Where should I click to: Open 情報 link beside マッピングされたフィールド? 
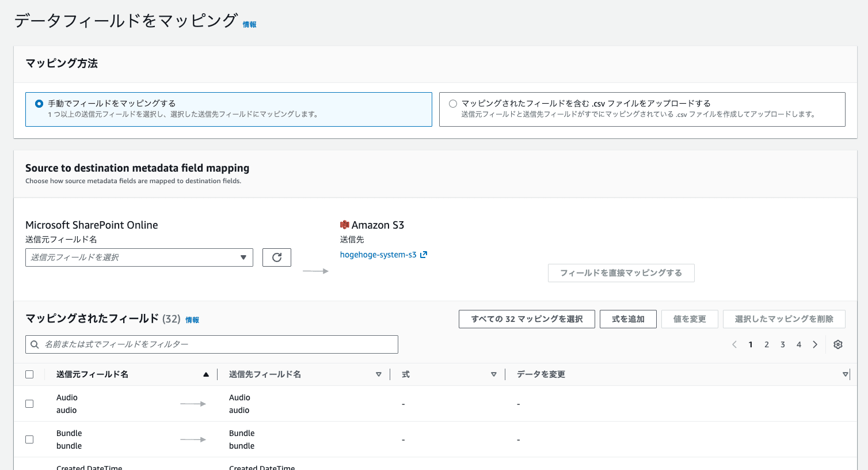tap(192, 320)
